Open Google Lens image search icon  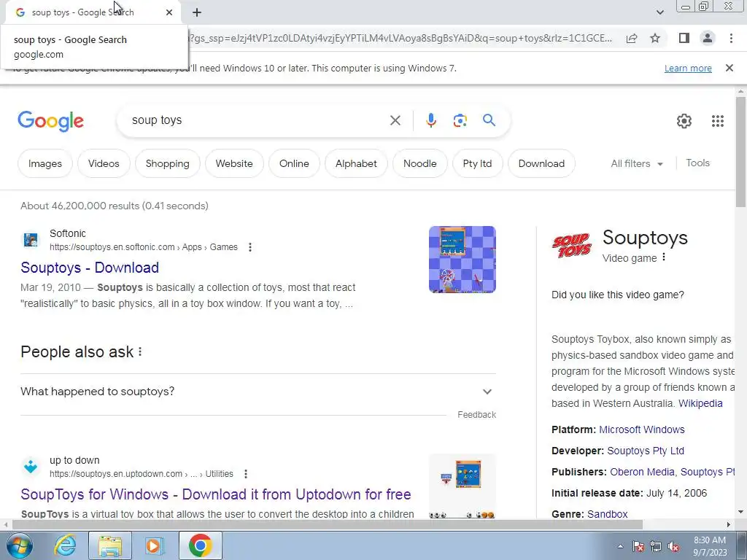coord(460,120)
